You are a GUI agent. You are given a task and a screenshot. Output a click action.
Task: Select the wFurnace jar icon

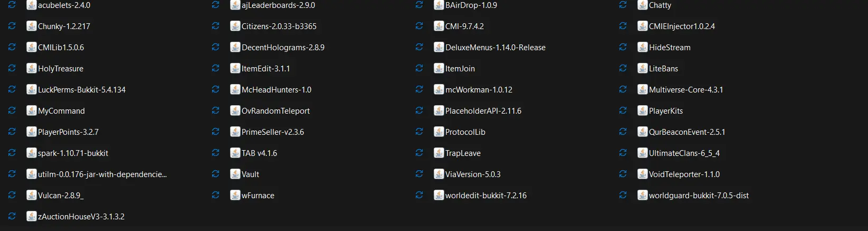coord(235,195)
